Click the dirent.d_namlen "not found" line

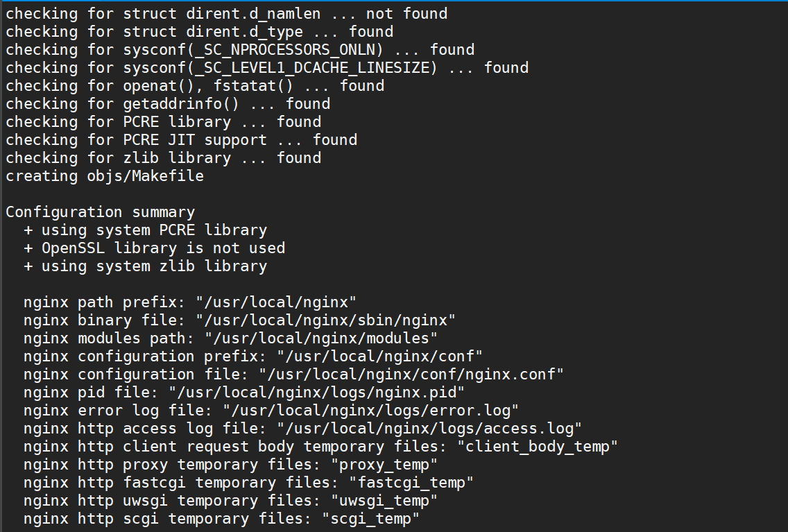tap(226, 14)
